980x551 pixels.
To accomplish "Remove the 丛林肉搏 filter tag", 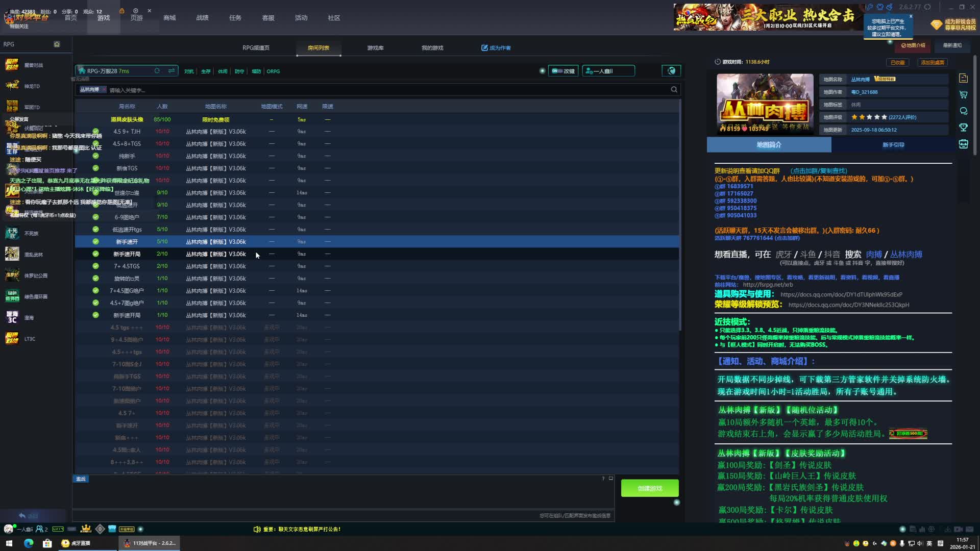I will coord(104,89).
